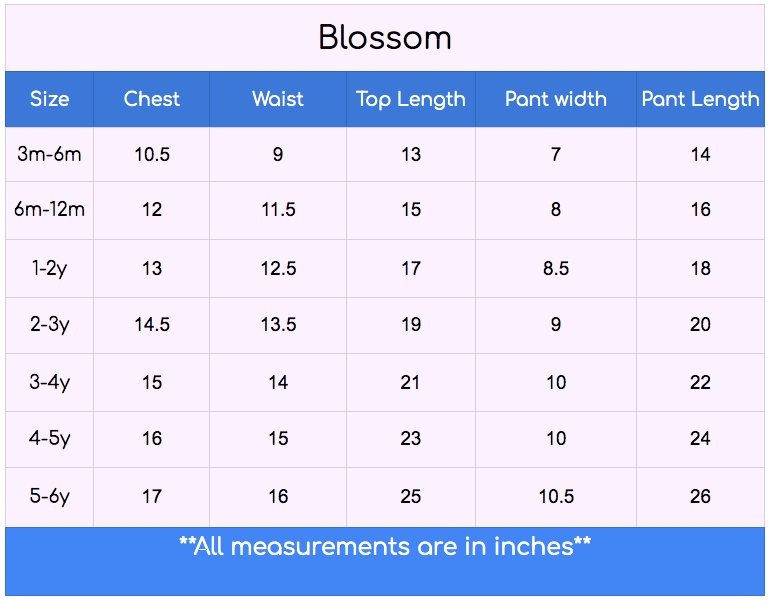The image size is (770, 601).
Task: Select the Size column header
Action: click(50, 99)
